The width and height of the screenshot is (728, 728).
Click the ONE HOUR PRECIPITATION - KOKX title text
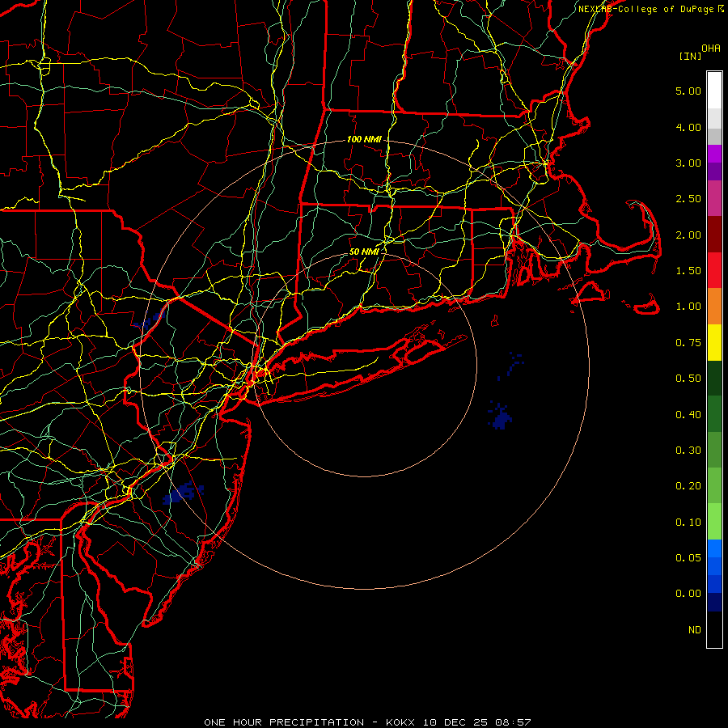pyautogui.click(x=311, y=722)
